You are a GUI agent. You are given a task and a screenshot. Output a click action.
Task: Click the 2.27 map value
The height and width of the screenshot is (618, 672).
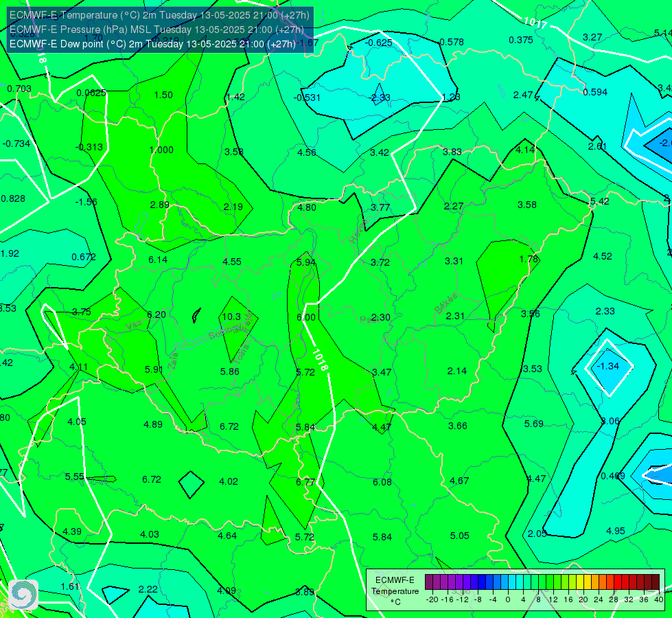click(x=454, y=206)
